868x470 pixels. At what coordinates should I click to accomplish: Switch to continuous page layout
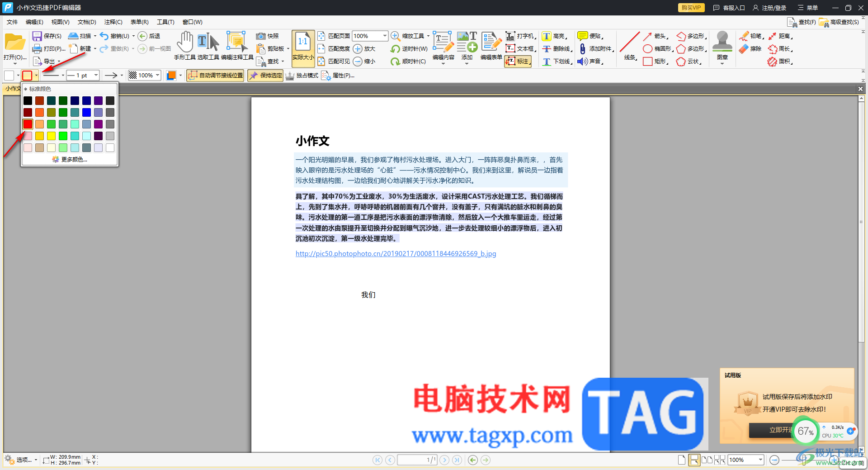pos(694,460)
